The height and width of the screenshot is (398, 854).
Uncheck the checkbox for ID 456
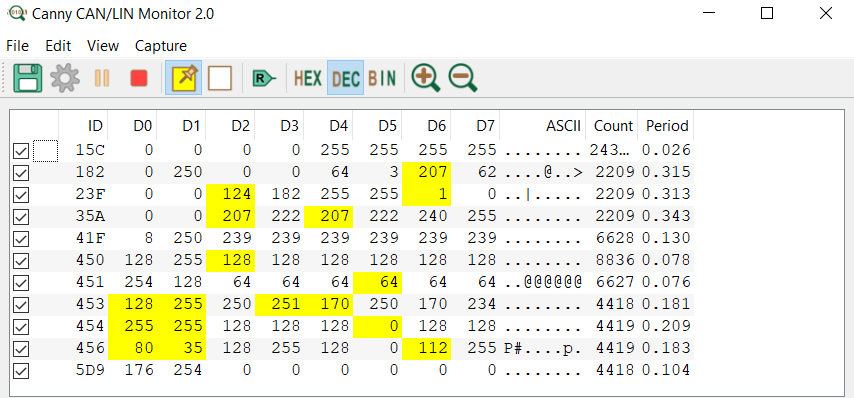(x=21, y=349)
